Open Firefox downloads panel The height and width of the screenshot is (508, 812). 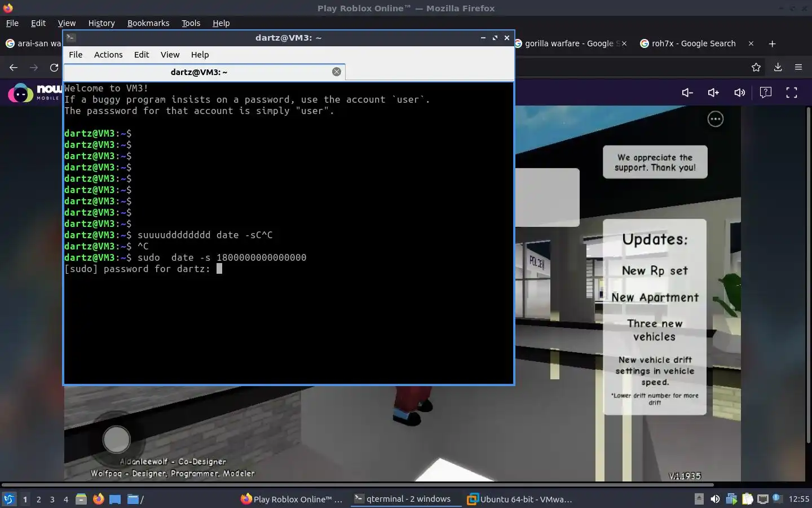coord(778,67)
